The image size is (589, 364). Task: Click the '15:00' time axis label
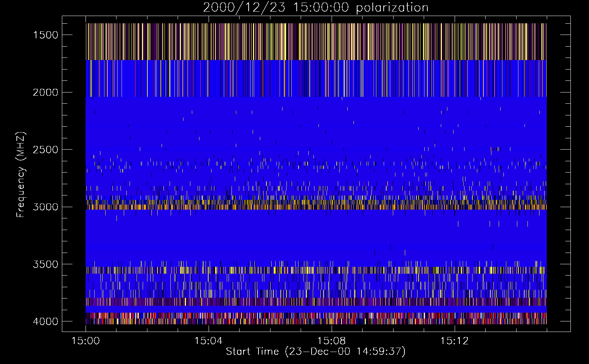pyautogui.click(x=86, y=341)
